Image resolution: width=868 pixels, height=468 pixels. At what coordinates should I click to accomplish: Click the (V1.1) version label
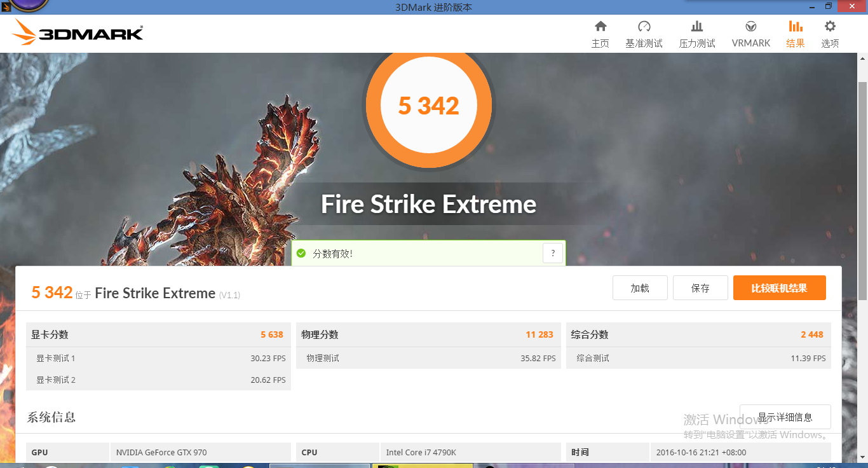[229, 295]
